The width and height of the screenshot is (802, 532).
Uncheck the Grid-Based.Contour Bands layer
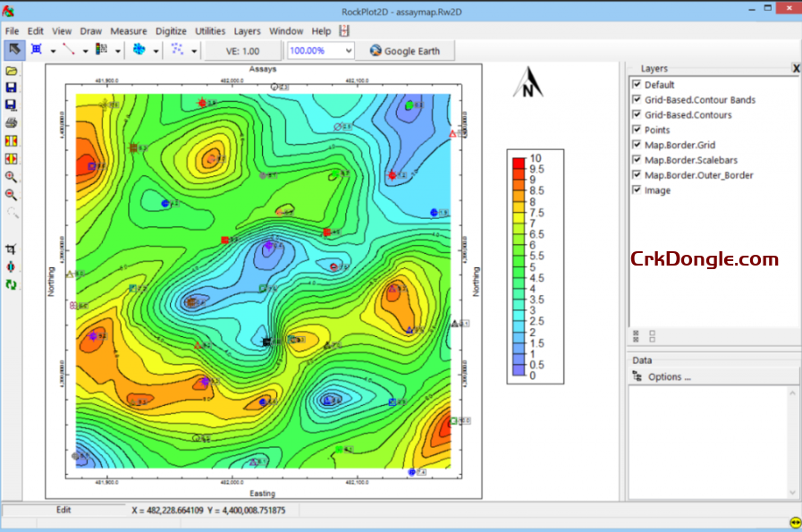click(637, 100)
